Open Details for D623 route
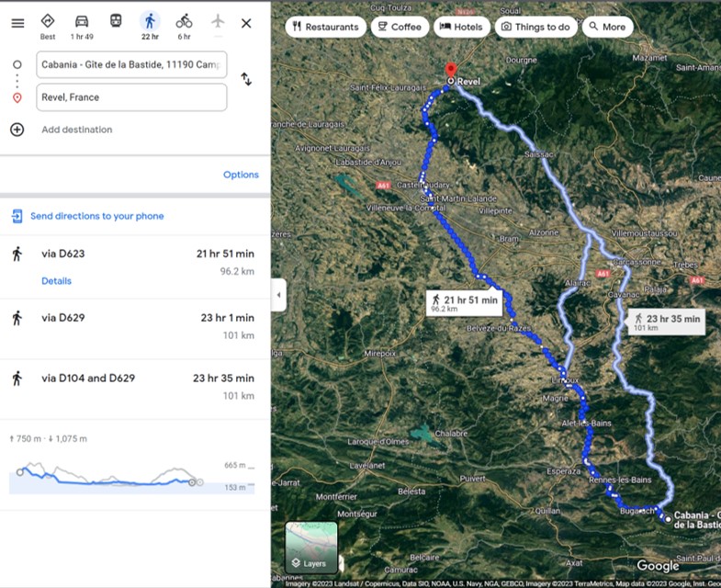Screen dimensions: 721x588 click(x=56, y=281)
